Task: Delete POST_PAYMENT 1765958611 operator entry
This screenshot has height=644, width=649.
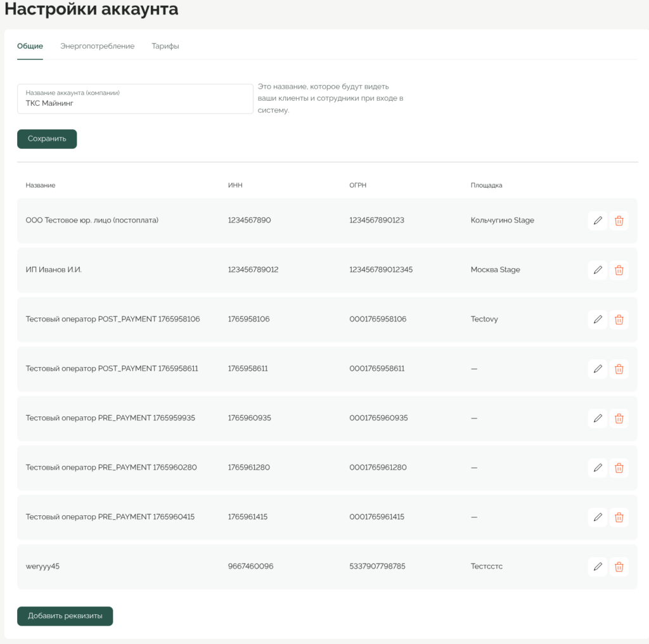Action: click(619, 369)
